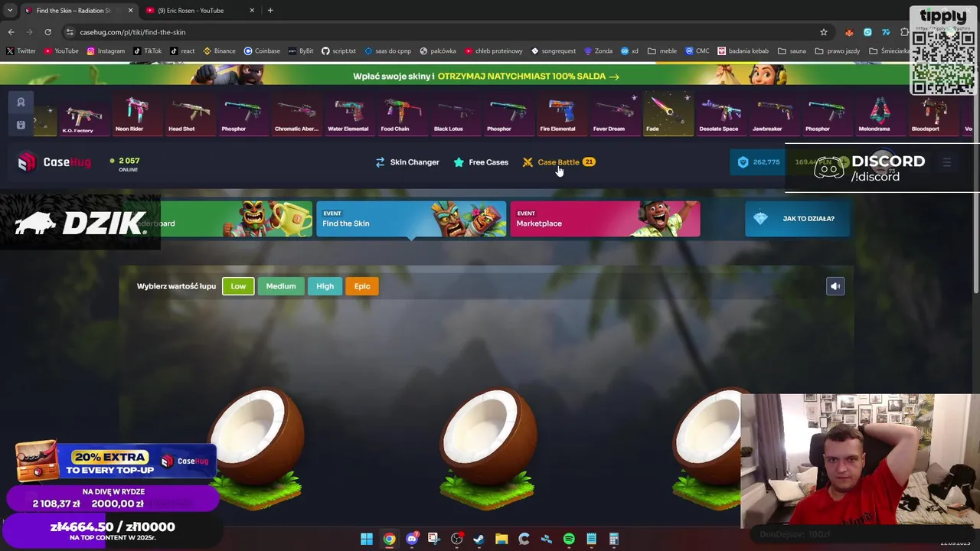The height and width of the screenshot is (551, 980).
Task: Open the Skin Changer page
Action: [407, 162]
